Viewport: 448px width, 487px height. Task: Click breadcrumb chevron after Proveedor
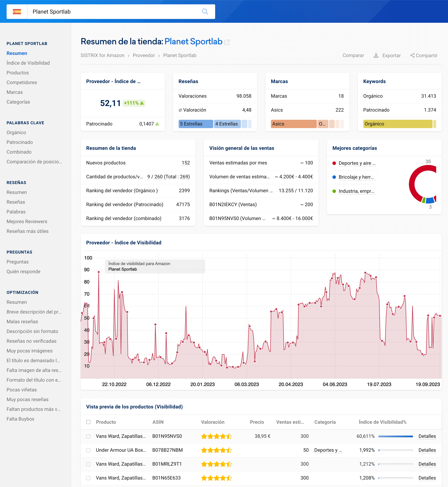tap(159, 55)
